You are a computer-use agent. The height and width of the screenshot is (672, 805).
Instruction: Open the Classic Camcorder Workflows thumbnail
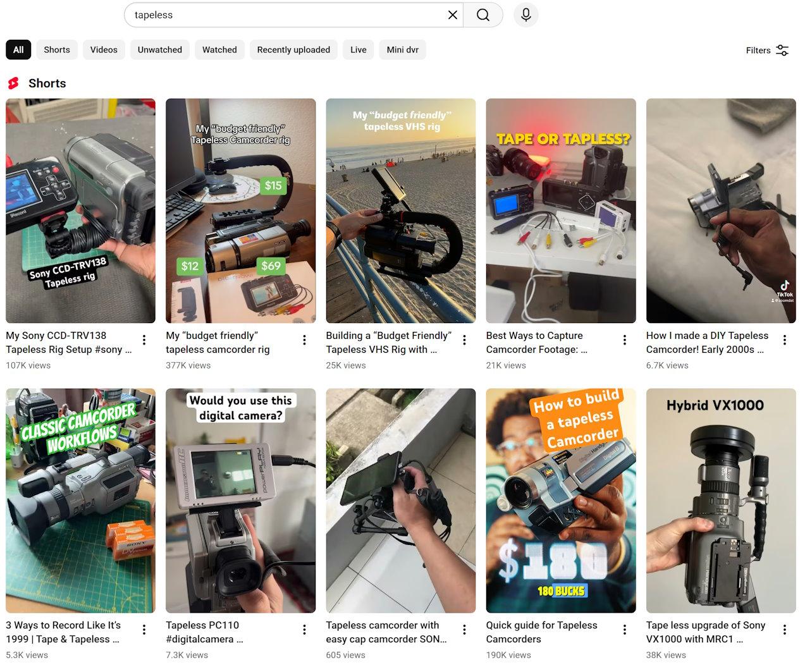coord(80,501)
